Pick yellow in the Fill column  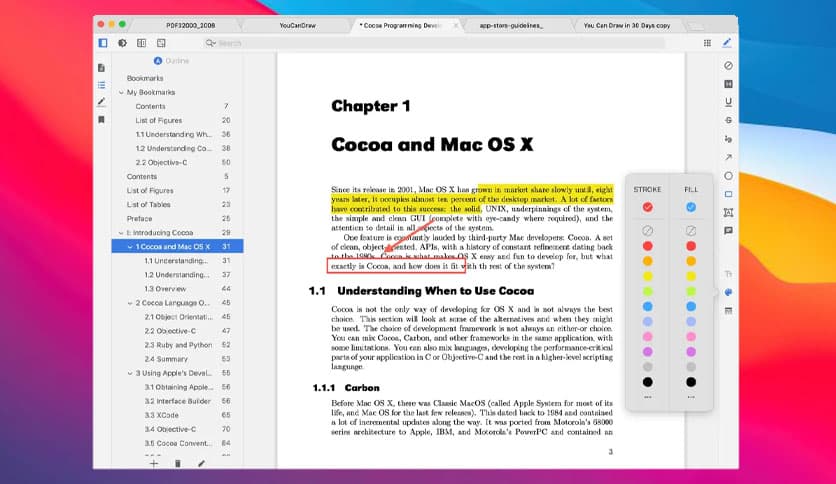point(690,276)
